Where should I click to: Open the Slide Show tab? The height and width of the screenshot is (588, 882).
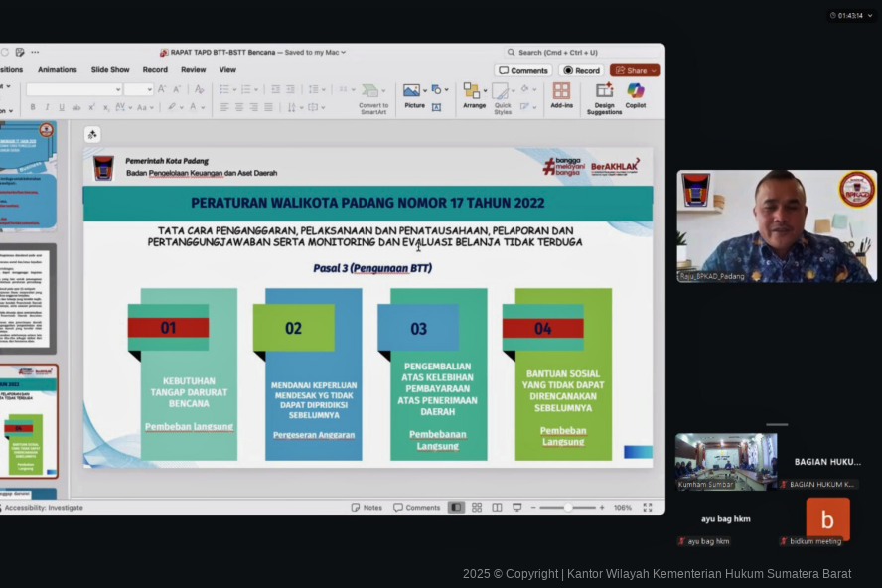coord(110,70)
